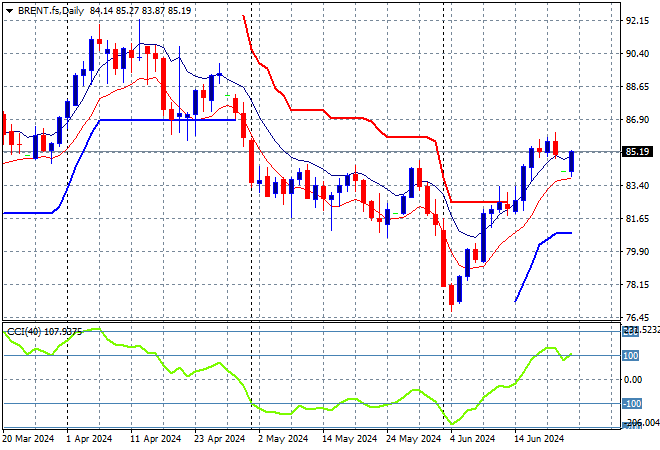Select the thick blue horizontal support line
660x450 pixels.
(168, 120)
